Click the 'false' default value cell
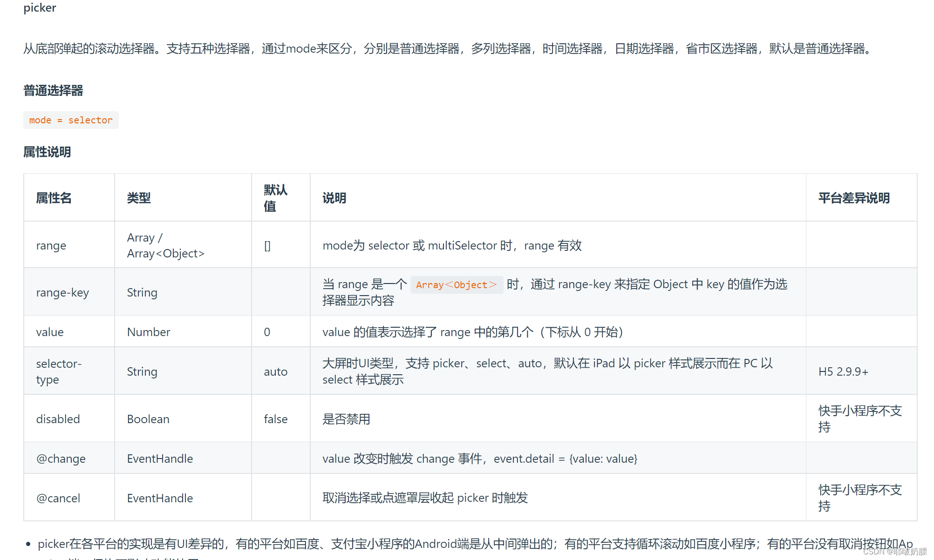The image size is (934, 560). pyautogui.click(x=275, y=419)
